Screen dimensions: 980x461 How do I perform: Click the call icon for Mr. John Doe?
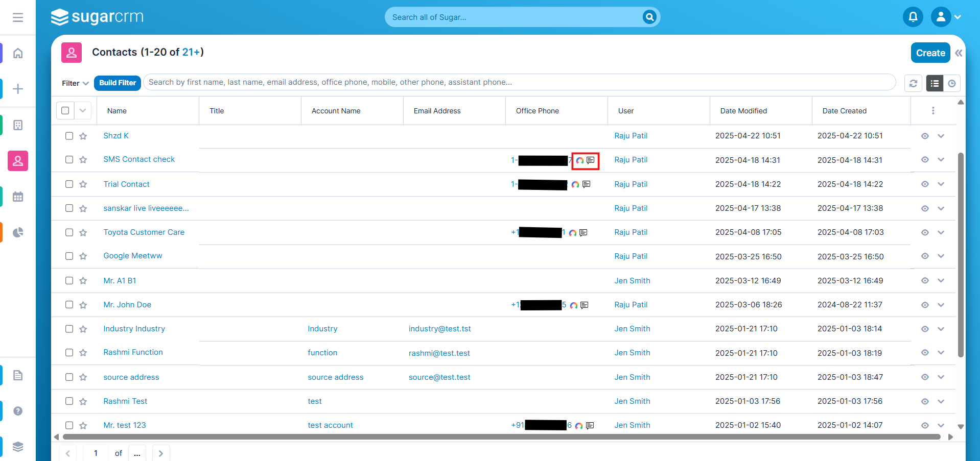574,305
